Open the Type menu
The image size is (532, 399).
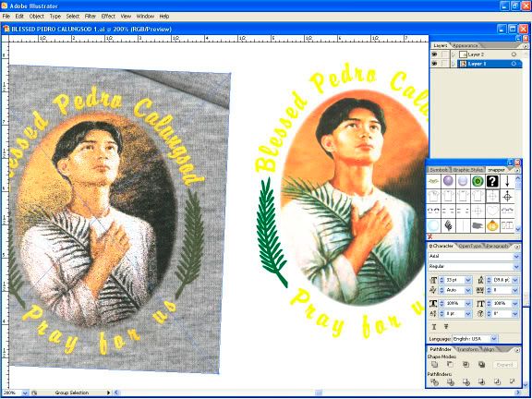point(55,16)
